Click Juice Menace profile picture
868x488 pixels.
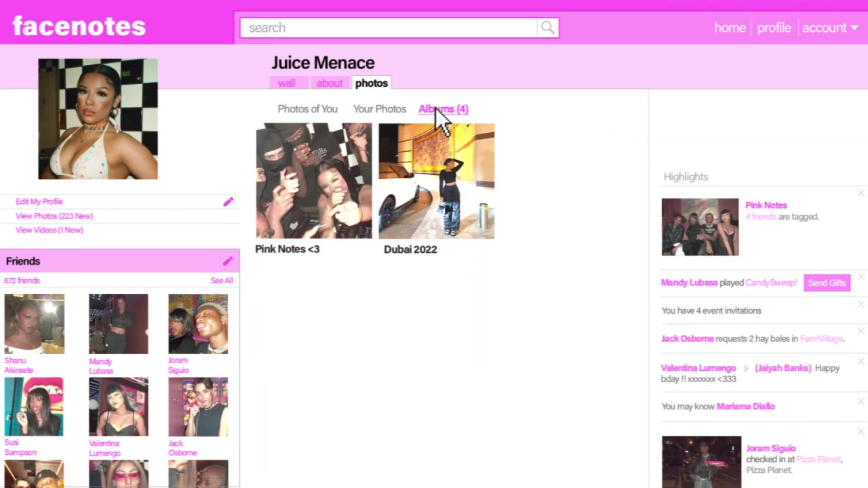[98, 119]
